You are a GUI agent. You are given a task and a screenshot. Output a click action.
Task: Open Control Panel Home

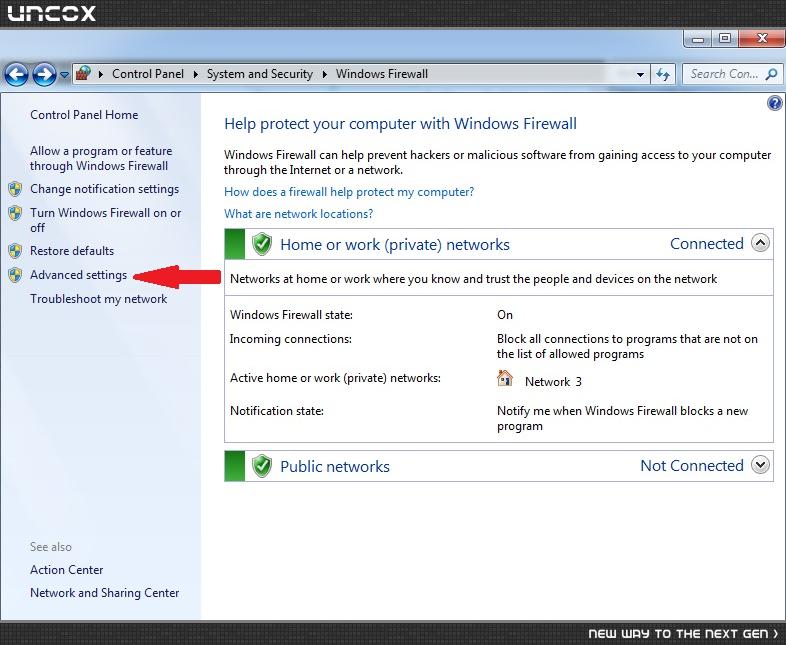point(84,115)
